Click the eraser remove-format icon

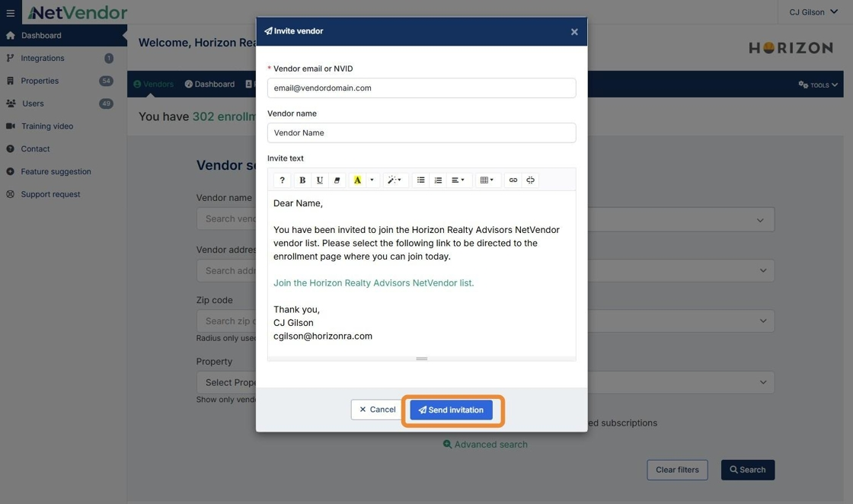(337, 180)
